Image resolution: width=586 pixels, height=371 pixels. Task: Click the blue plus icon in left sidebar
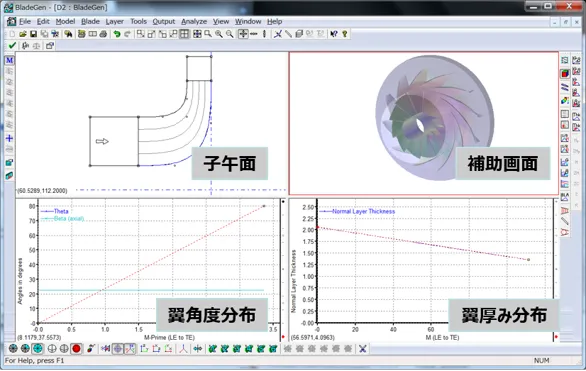(x=9, y=138)
